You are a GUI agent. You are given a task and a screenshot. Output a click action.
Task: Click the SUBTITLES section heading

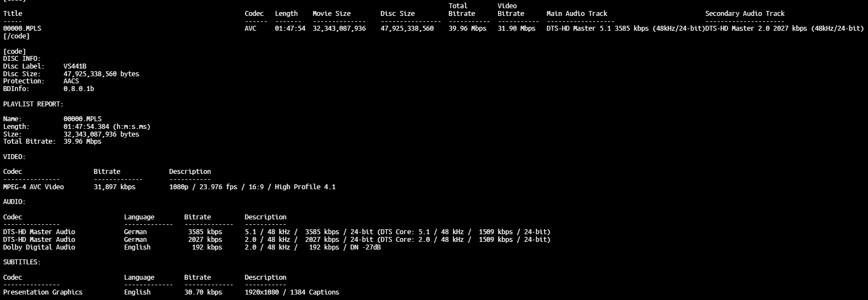pos(22,262)
